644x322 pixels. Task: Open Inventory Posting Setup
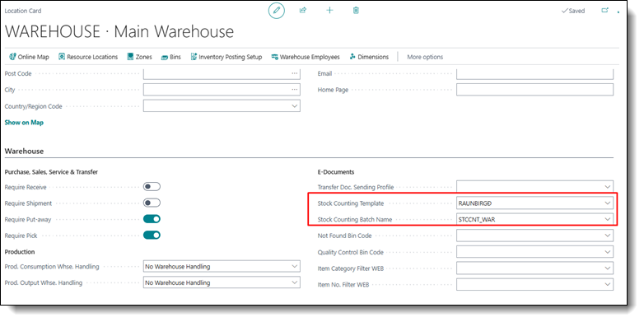[x=226, y=57]
